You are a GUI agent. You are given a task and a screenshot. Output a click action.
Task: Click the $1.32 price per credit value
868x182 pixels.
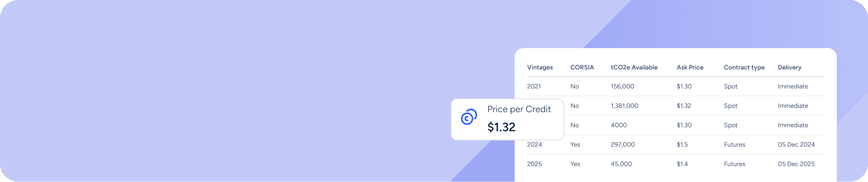501,127
